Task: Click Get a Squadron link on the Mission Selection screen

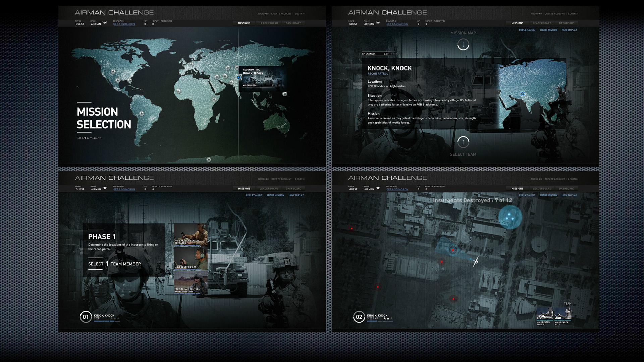Action: coord(124,24)
